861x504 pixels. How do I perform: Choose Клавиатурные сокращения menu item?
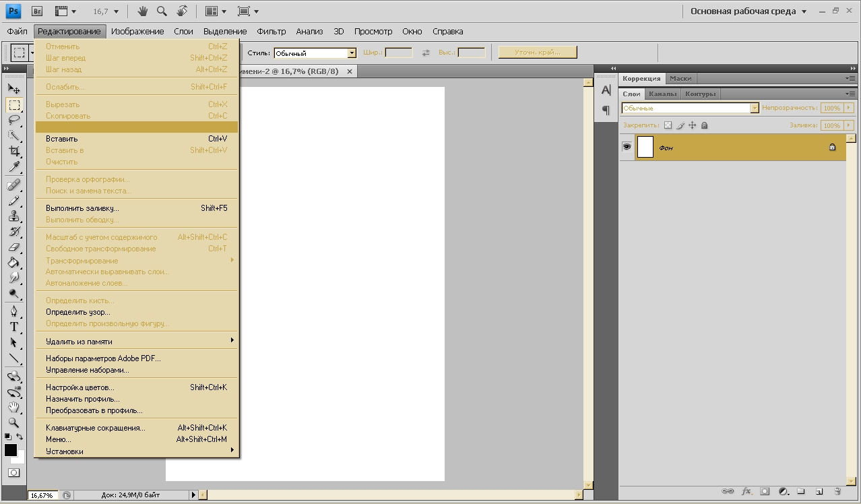point(137,428)
